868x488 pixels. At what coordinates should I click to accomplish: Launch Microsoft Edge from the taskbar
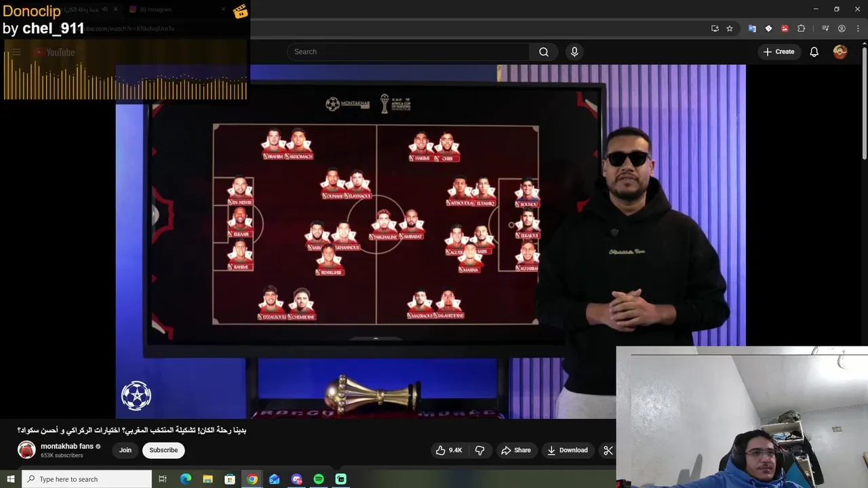[x=186, y=479]
